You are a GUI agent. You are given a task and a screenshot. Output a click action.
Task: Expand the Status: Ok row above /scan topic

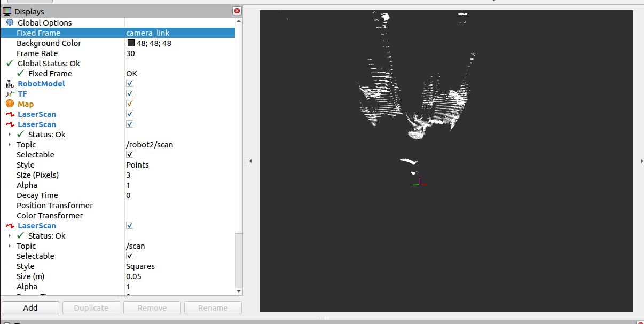pos(10,236)
